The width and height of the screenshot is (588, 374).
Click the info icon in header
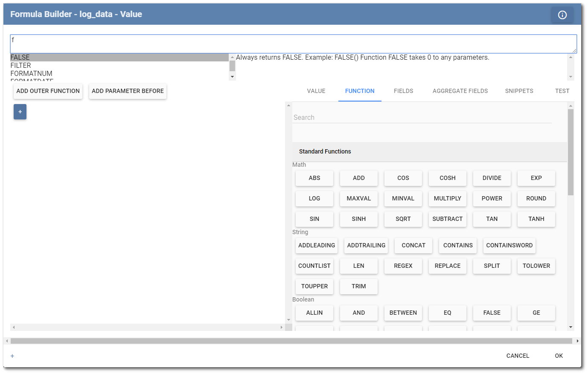click(562, 15)
